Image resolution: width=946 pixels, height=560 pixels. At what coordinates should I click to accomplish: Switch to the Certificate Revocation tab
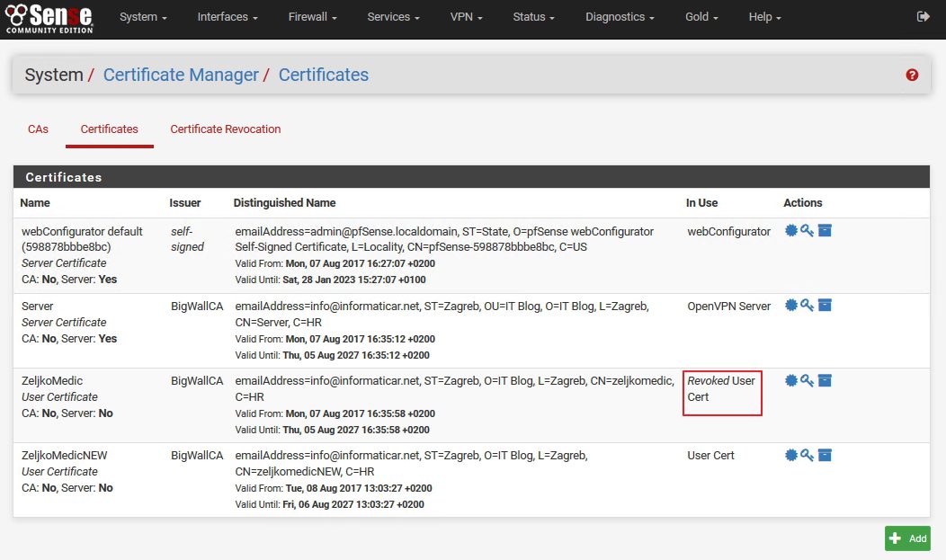point(226,129)
